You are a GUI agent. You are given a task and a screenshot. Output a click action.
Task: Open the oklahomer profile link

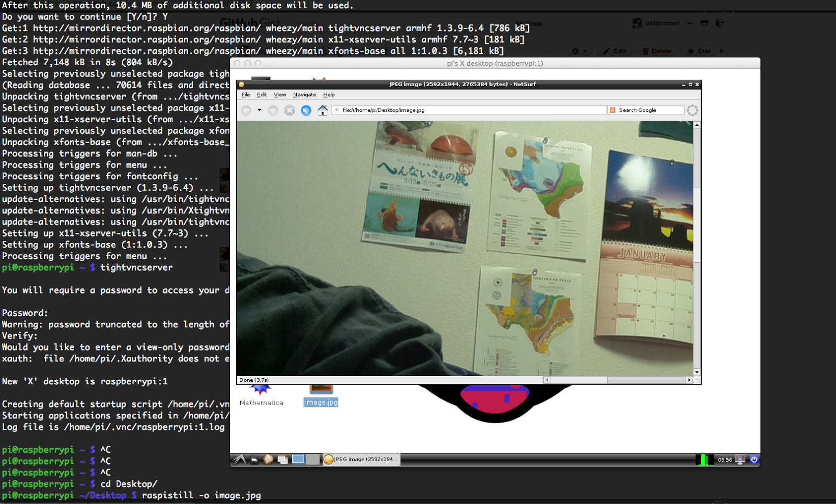point(661,23)
